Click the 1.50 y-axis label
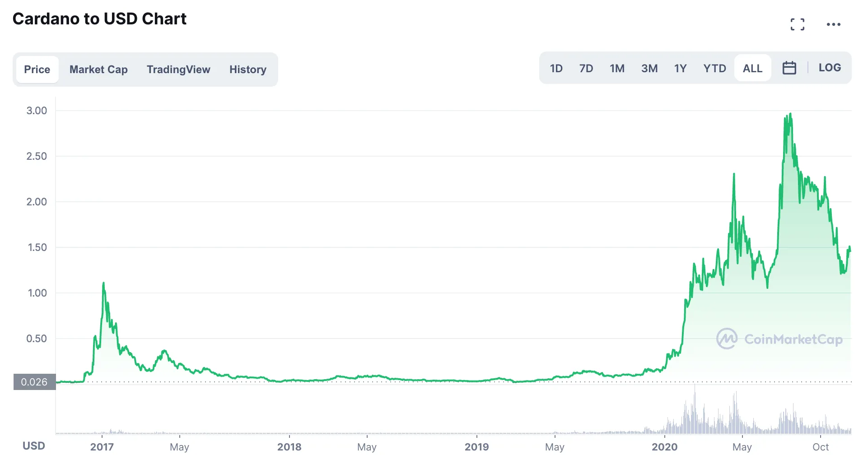 click(37, 247)
